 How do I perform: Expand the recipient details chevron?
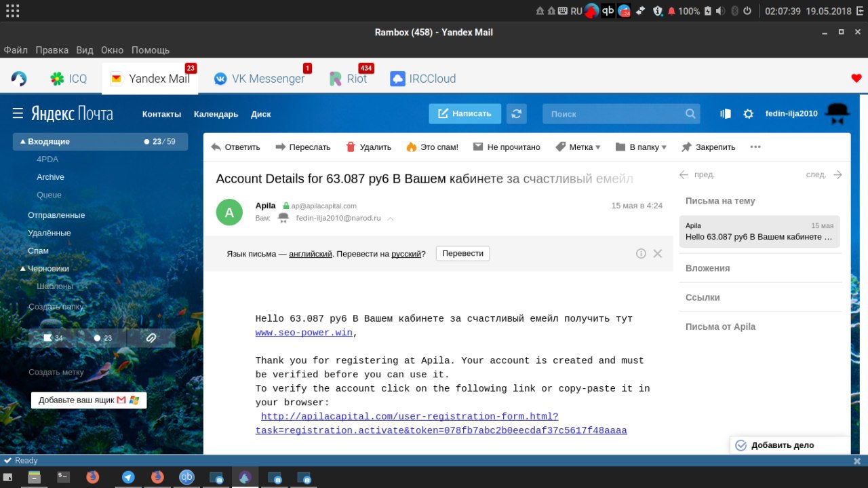point(391,219)
